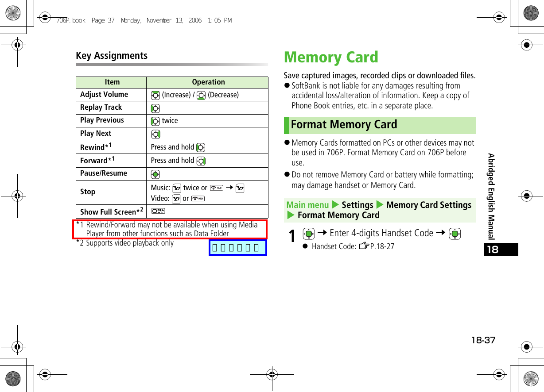Click the Y! key icon in Stop row
Viewport: 544px width, 392px height.
(176, 187)
